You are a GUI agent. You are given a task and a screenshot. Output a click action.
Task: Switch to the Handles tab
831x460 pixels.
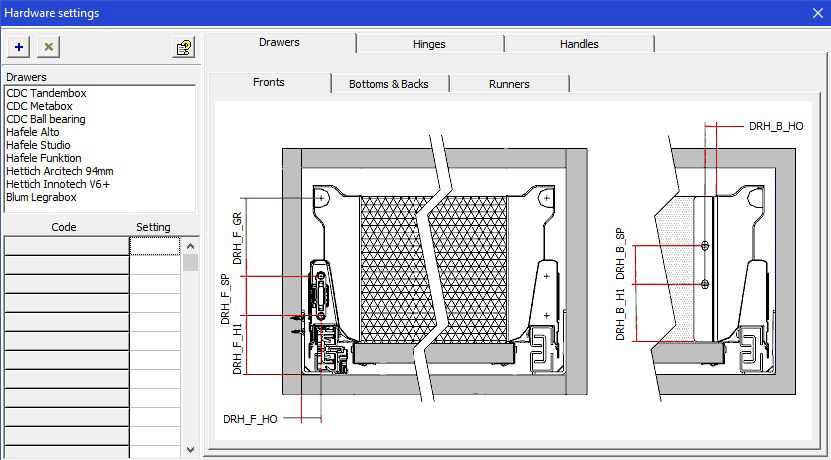(579, 44)
